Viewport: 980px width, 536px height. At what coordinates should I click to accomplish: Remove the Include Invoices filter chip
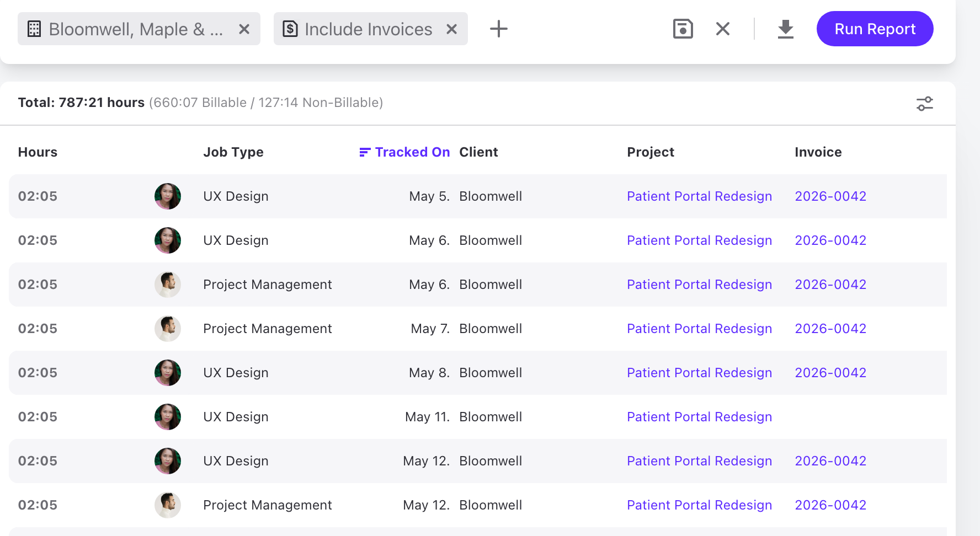pyautogui.click(x=452, y=29)
